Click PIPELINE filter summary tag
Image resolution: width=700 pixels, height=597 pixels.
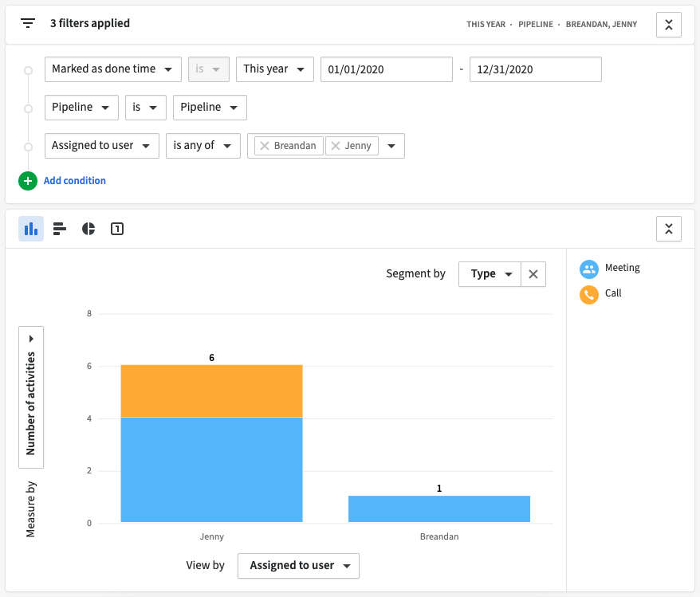point(535,25)
